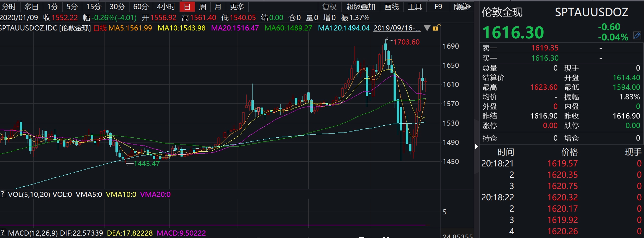Click the DIF:22.57339 value
This screenshot has width=644, height=238.
point(82,233)
